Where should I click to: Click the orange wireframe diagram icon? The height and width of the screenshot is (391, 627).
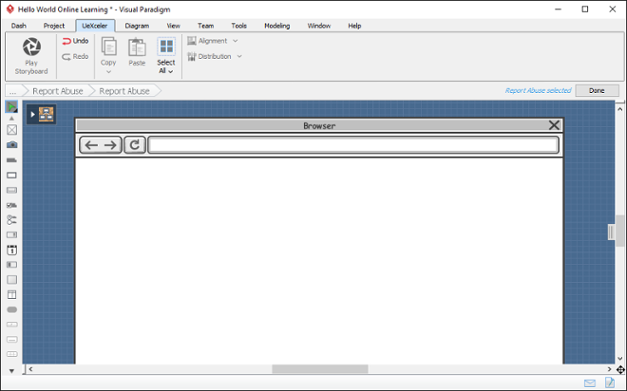pos(46,114)
